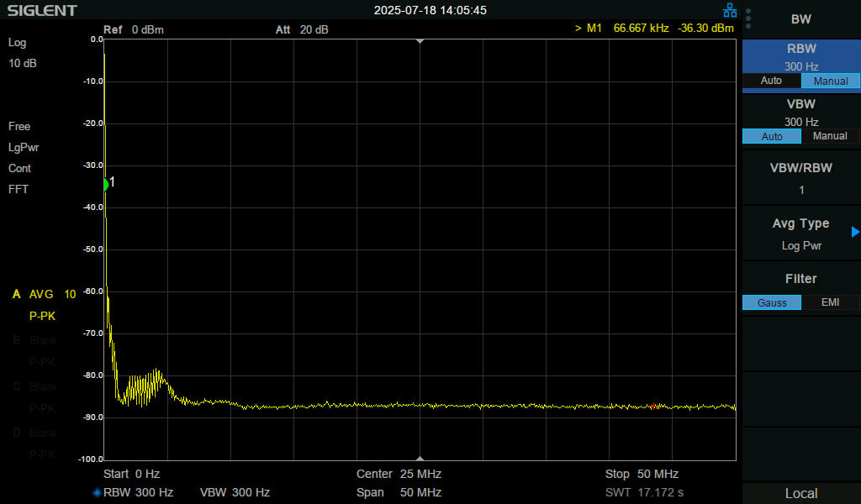This screenshot has height=504, width=861.
Task: Select trace C Blank entry
Action: click(34, 386)
